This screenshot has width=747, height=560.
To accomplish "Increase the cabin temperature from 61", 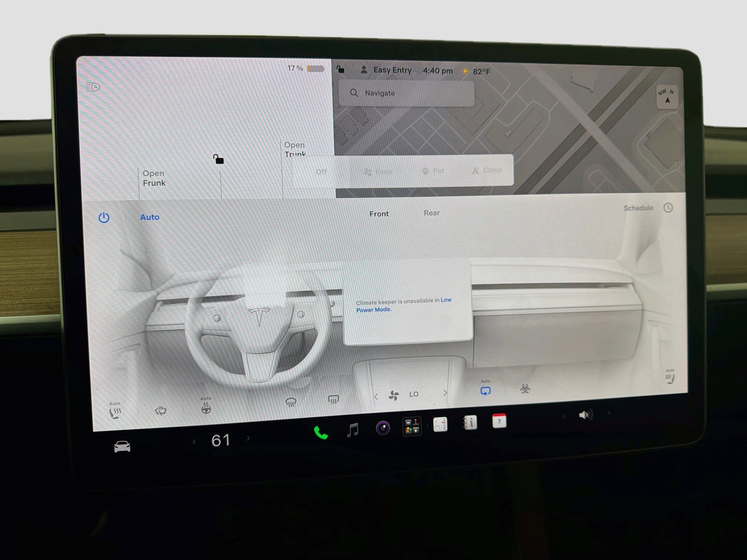I will (x=248, y=439).
